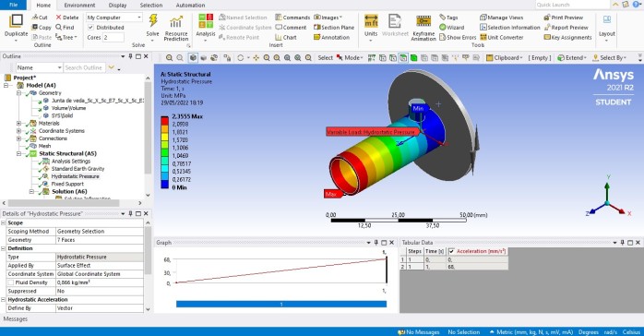Insert a Chart
The width and height of the screenshot is (644, 336).
[x=286, y=37]
